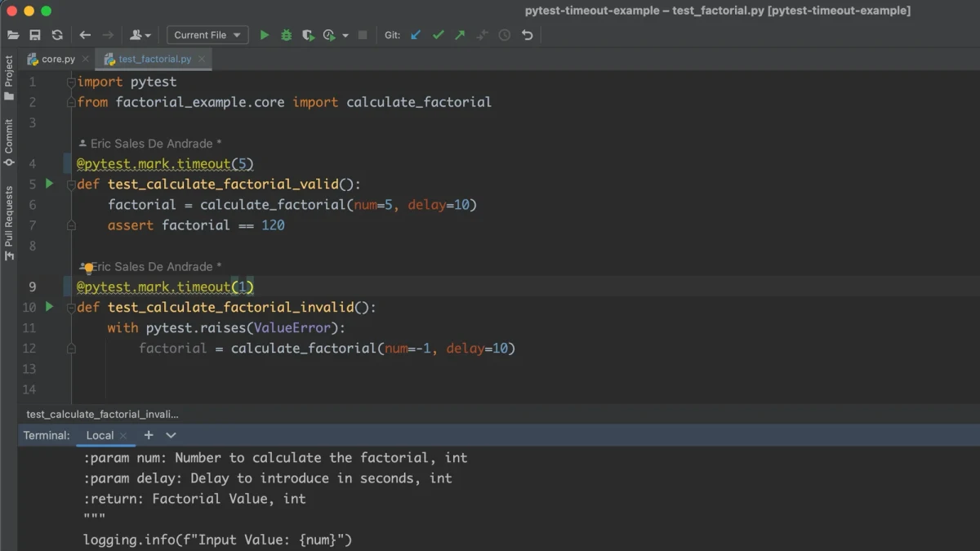Screen dimensions: 980x551
Task: Select the Local terminal tab
Action: click(x=100, y=435)
